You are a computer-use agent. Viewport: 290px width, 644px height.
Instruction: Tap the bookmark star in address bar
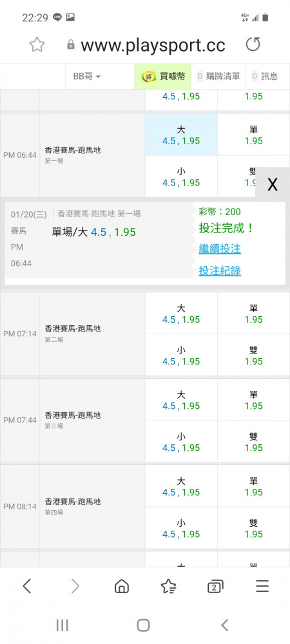pyautogui.click(x=37, y=44)
